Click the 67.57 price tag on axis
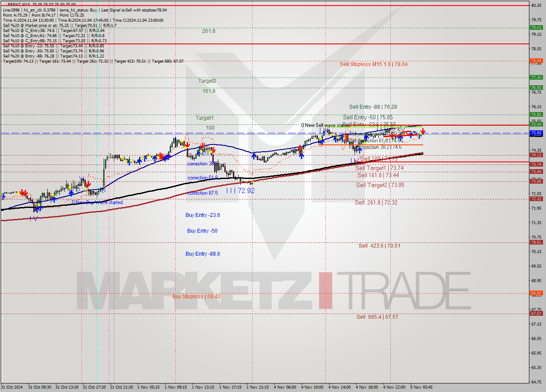The image size is (546, 392). [536, 313]
